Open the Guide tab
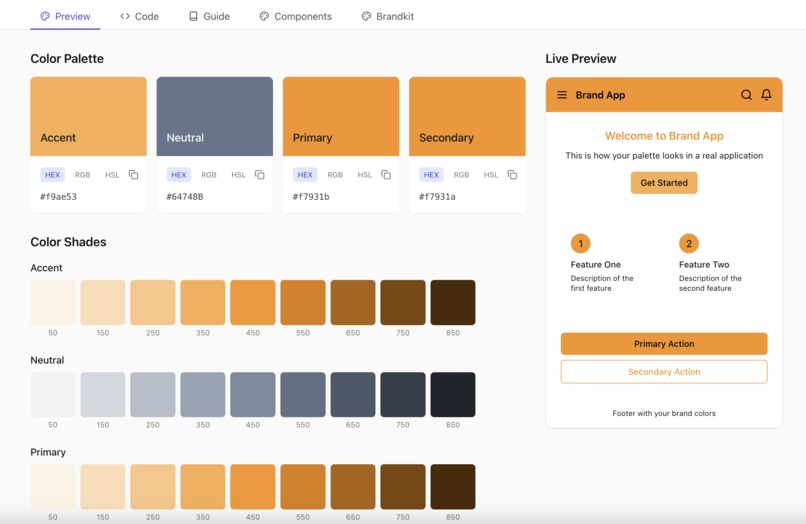The image size is (806, 524). click(209, 16)
